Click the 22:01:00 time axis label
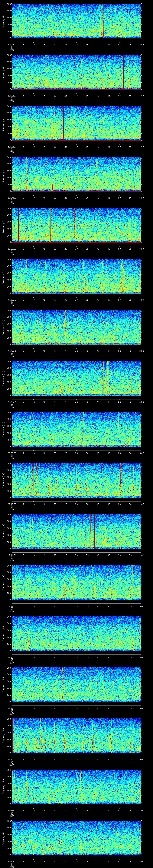153x868 pixels. tap(12, 44)
